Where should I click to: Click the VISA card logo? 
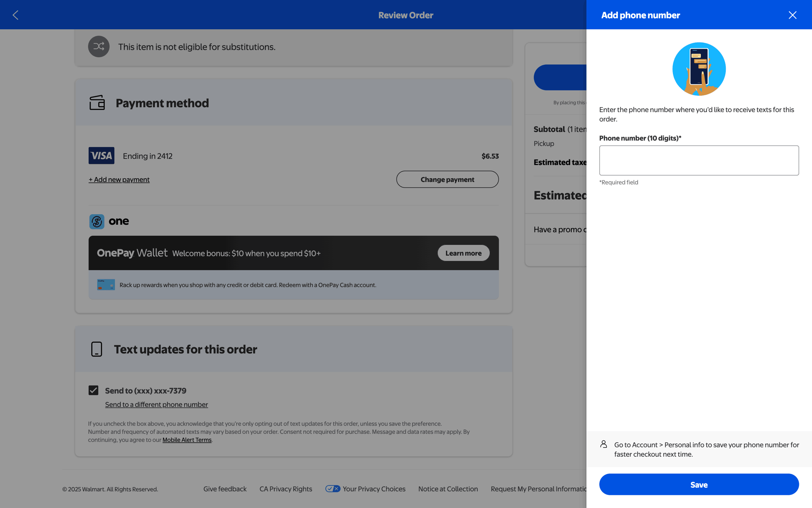(x=101, y=156)
